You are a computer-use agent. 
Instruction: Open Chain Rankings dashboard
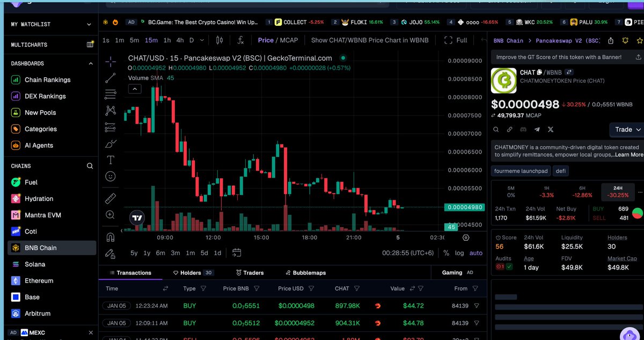47,79
